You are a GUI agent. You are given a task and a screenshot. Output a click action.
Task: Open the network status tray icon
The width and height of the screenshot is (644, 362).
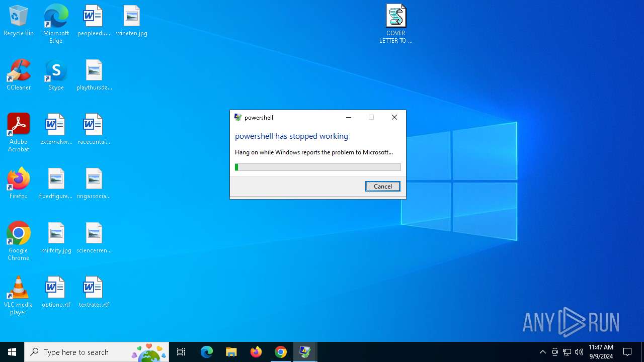point(567,352)
